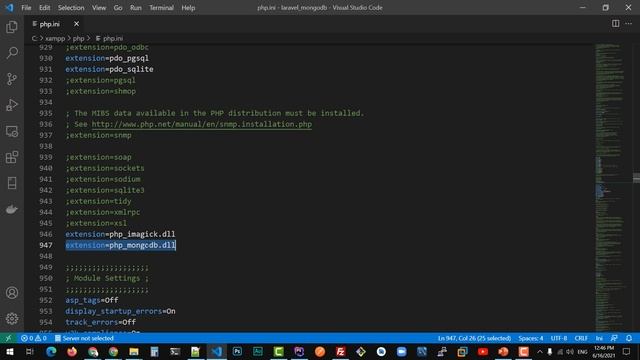Viewport: 640px width, 360px height.
Task: Click the Ln 947, Col 26 cursor position indicator
Action: 474,338
